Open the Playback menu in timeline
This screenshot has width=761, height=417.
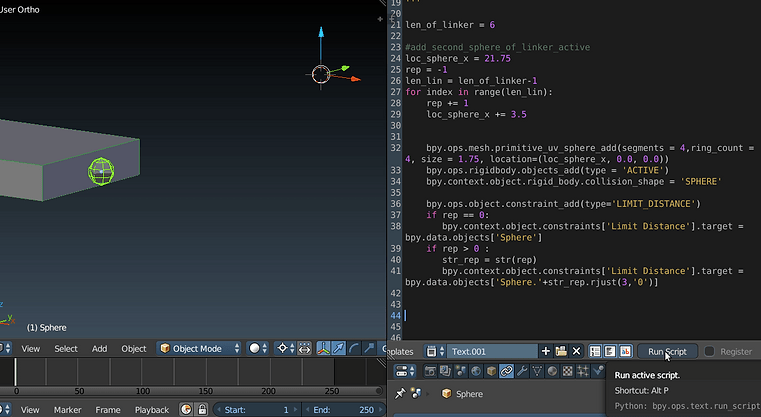(x=152, y=410)
